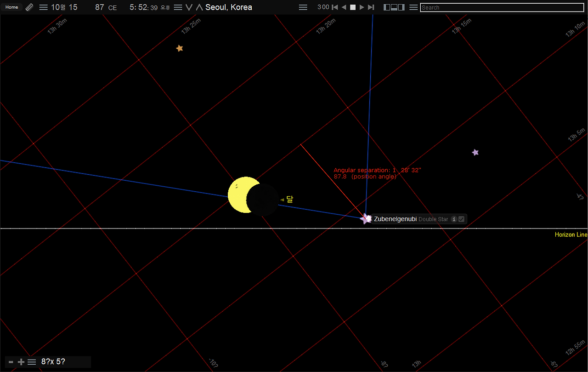Open the field of view options menu
The width and height of the screenshot is (588, 372).
(32, 362)
